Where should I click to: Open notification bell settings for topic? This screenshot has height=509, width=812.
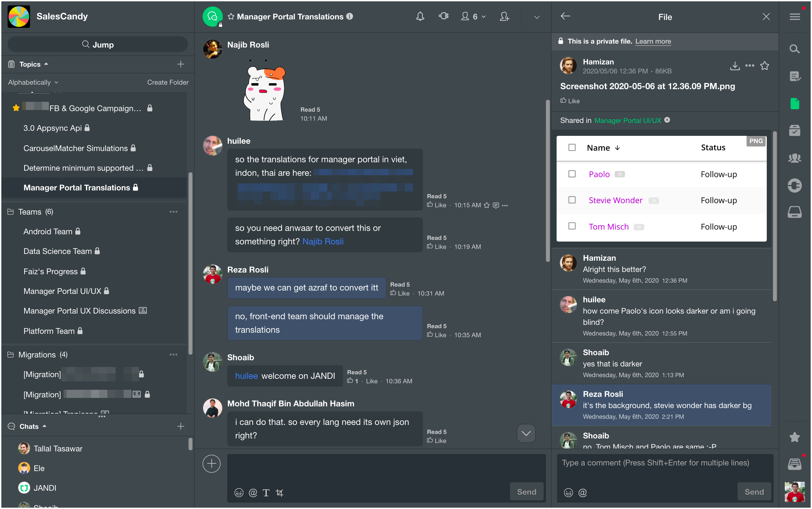pos(420,16)
